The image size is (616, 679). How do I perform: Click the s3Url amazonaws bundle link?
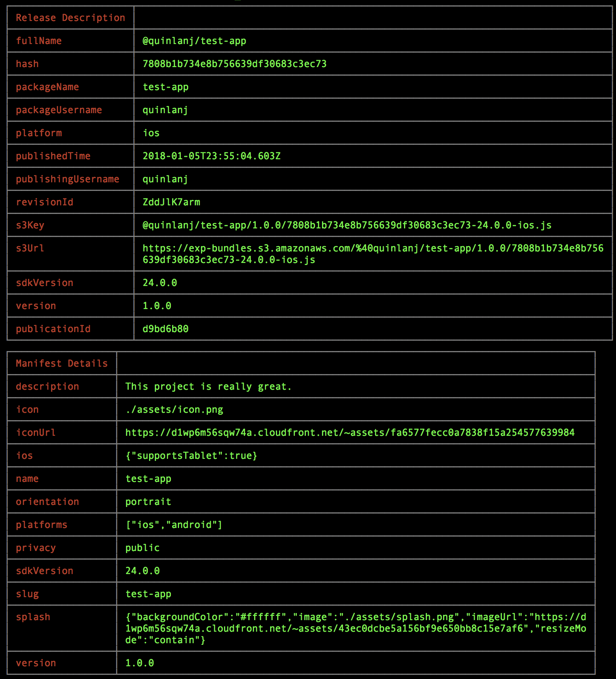pyautogui.click(x=373, y=253)
